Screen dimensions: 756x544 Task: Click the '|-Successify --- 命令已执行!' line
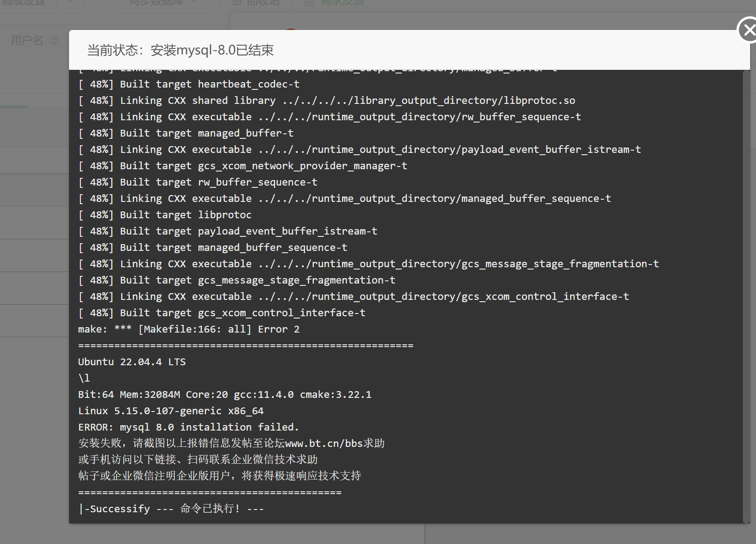click(x=171, y=509)
